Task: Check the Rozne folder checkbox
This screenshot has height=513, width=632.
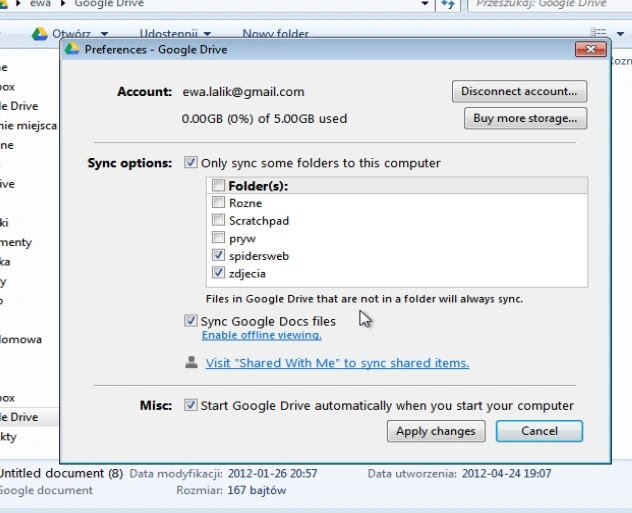Action: pos(218,202)
